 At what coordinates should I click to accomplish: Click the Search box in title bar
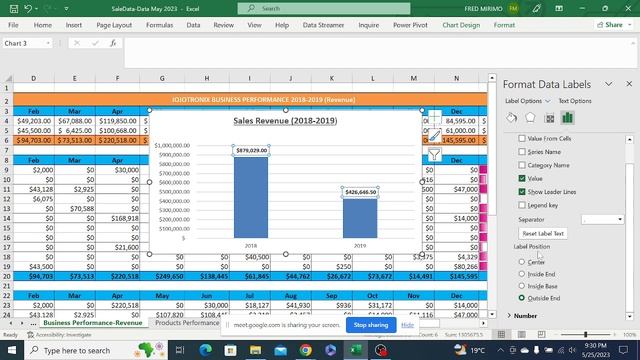coord(324,8)
